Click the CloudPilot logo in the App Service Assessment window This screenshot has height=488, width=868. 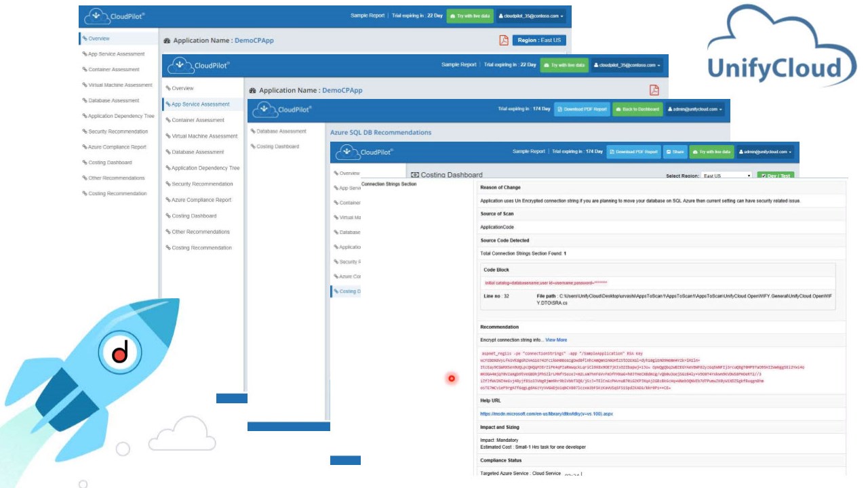[x=199, y=65]
